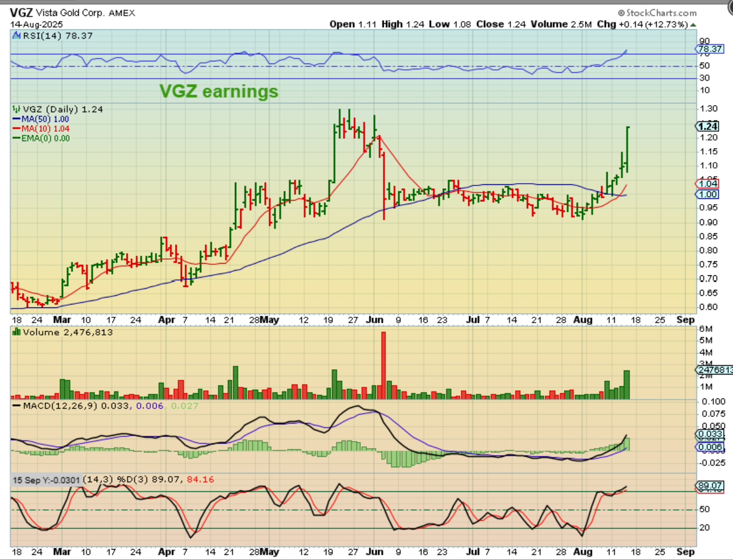The width and height of the screenshot is (733, 560).
Task: Click the EMA(0) 0.00 legend entry
Action: click(45, 138)
